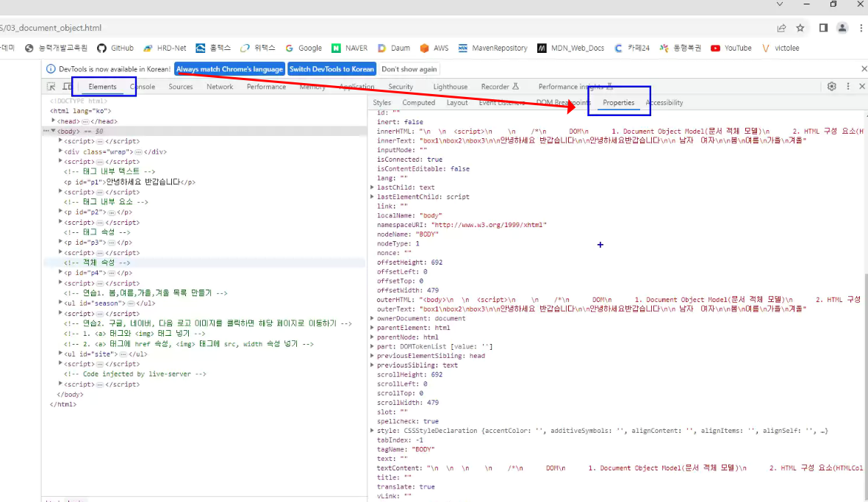868x502 pixels.
Task: Open the YouTube bookmark
Action: (x=731, y=49)
